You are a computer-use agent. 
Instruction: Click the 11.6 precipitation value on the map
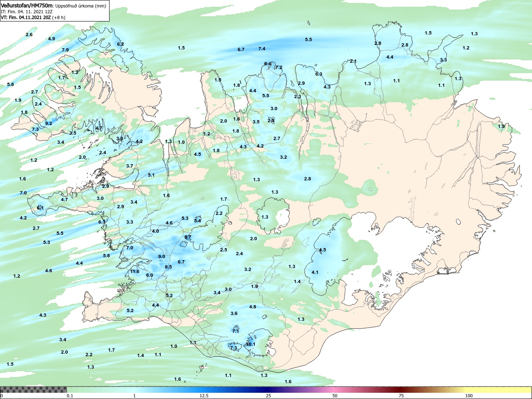[135, 271]
